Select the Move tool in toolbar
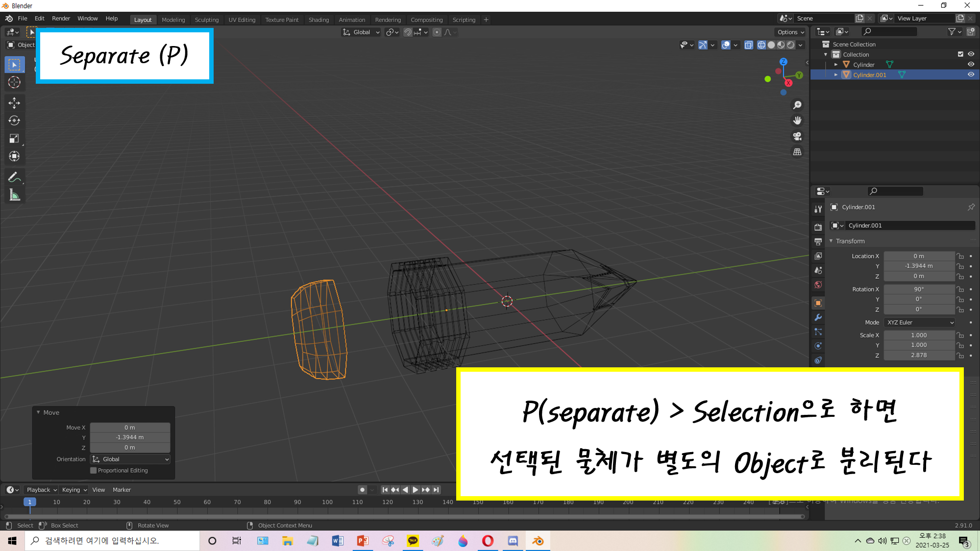The image size is (980, 551). point(14,102)
